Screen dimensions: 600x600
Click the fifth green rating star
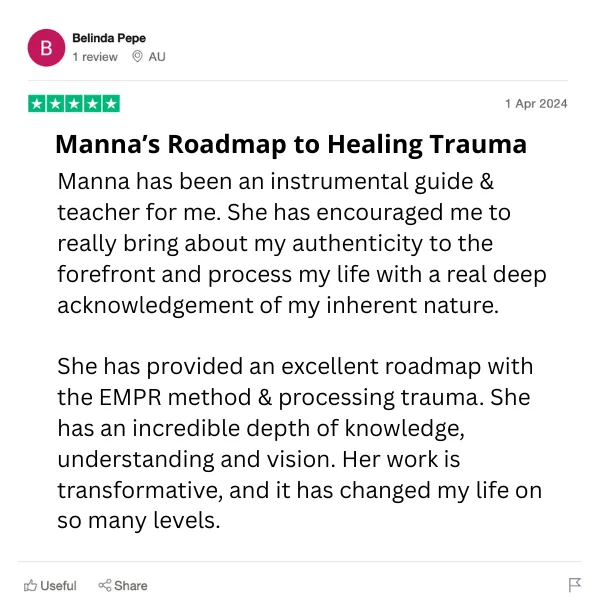111,103
